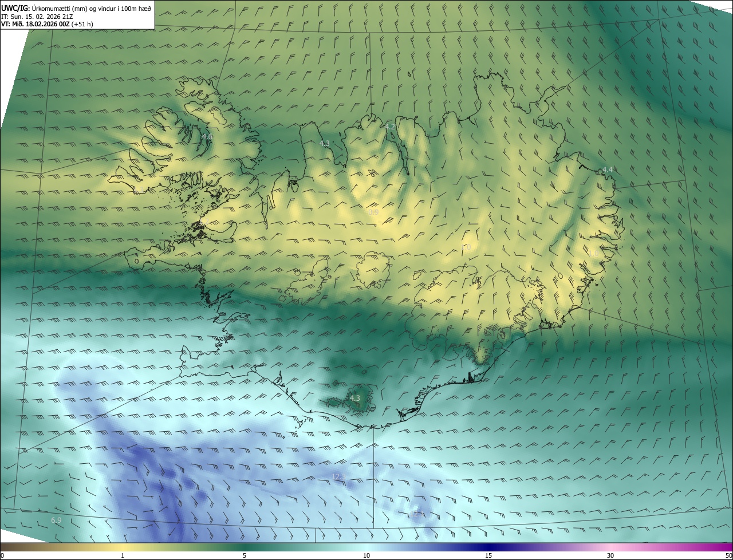Click the "0" tick on the colour scale
The height and width of the screenshot is (560, 733).
tap(2, 555)
